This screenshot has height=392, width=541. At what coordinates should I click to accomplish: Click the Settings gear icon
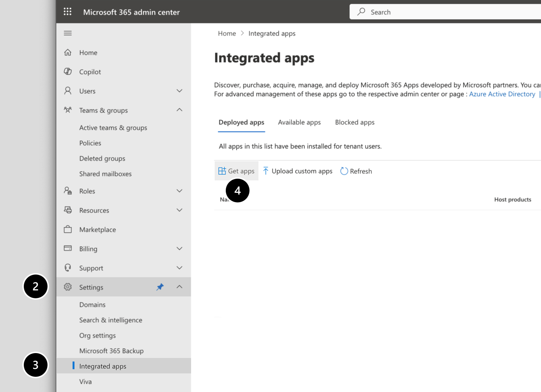tap(68, 287)
